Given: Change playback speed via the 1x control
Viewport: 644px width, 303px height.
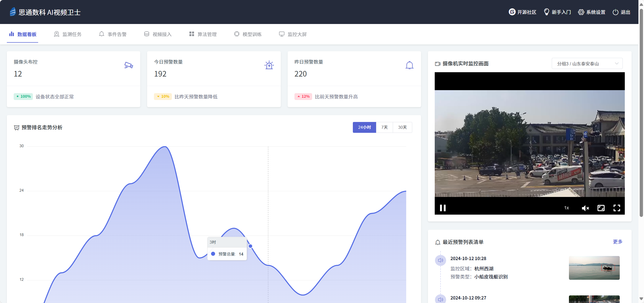Looking at the screenshot, I should [x=566, y=208].
